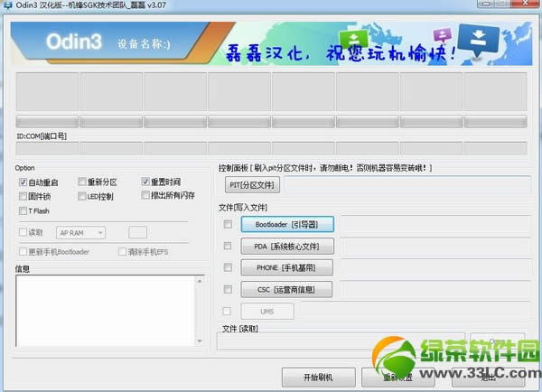The width and height of the screenshot is (542, 392).
Task: Check 清除手机EFS option
Action: [122, 251]
